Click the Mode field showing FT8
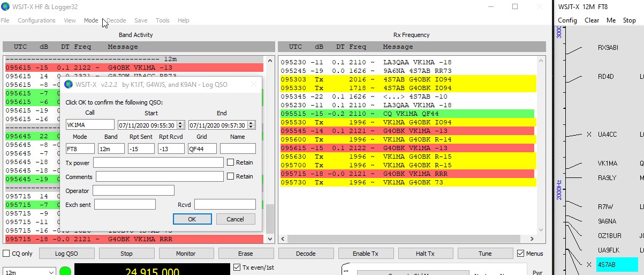644x275 pixels. pyautogui.click(x=80, y=148)
